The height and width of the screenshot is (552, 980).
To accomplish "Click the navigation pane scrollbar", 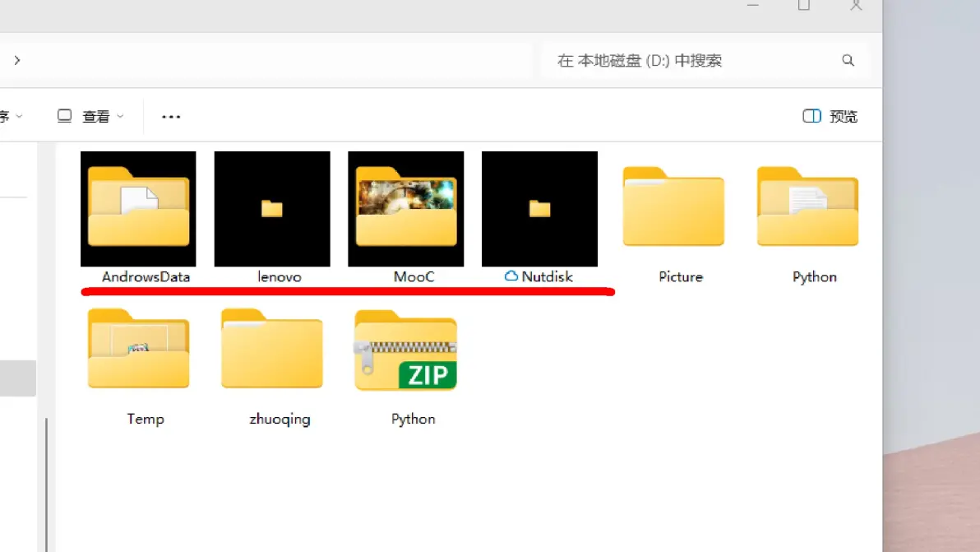I will point(47,477).
